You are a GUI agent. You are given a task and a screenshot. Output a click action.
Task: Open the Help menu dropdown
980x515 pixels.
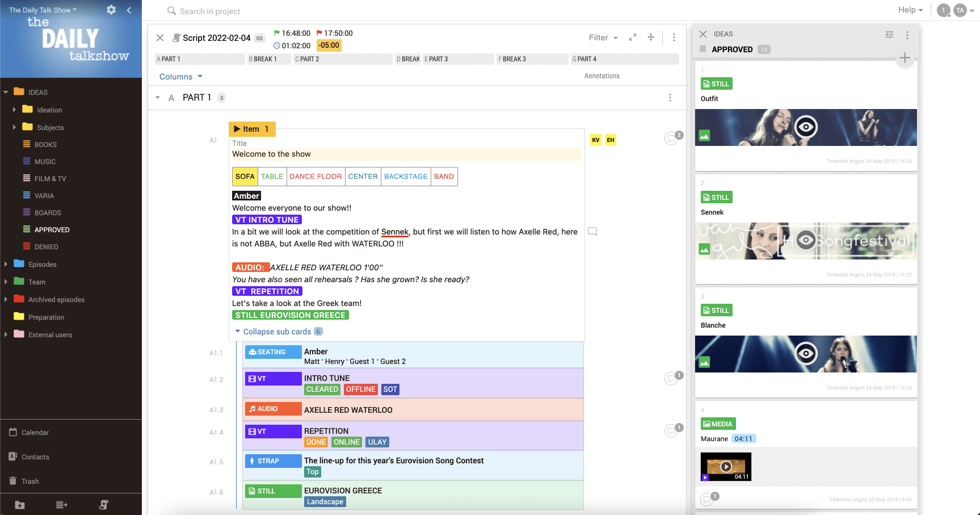coord(910,10)
